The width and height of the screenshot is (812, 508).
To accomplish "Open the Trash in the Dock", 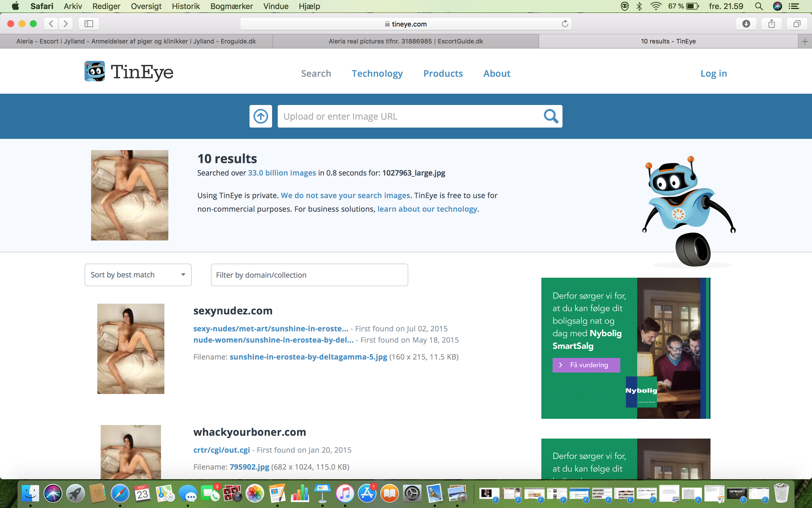I will pyautogui.click(x=782, y=494).
